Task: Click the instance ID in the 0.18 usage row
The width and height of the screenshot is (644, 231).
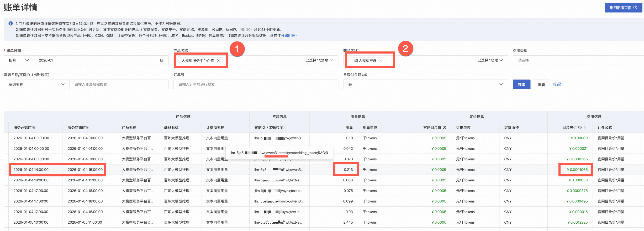Action: [x=279, y=138]
